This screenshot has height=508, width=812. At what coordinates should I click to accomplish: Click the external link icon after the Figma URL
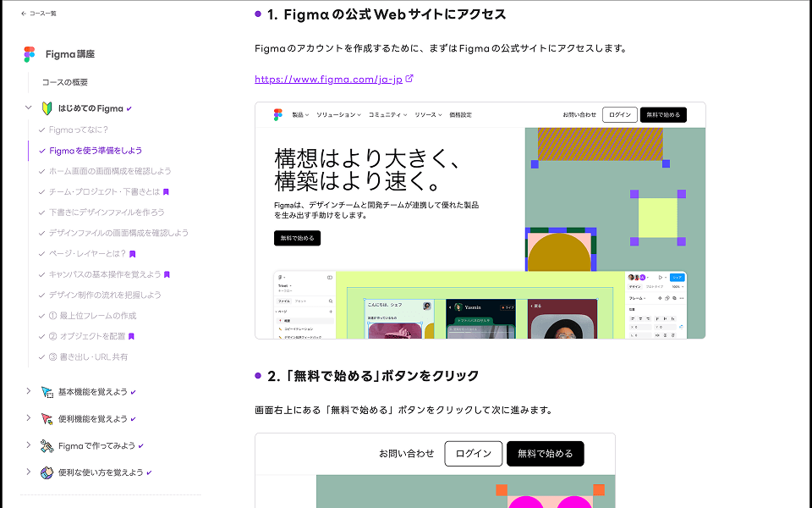coord(410,79)
